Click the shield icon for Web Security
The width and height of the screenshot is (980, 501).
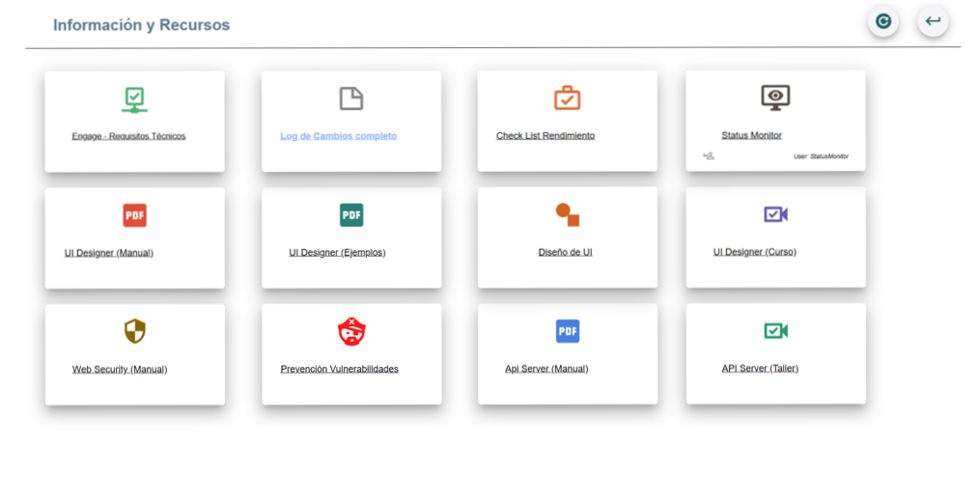tap(135, 331)
